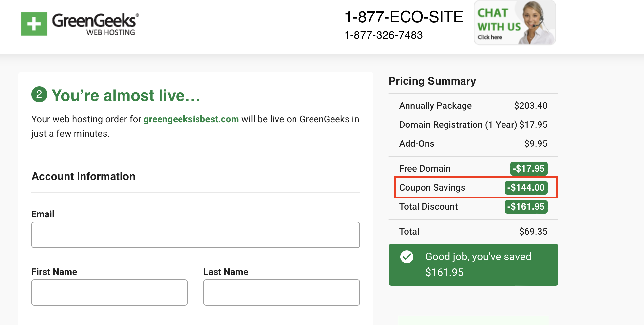Click the You're almost live heading
This screenshot has height=325, width=644.
pyautogui.click(x=126, y=95)
